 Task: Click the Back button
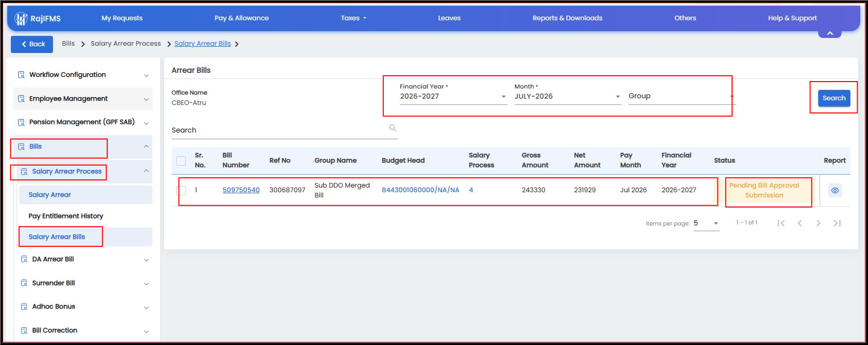[x=32, y=44]
